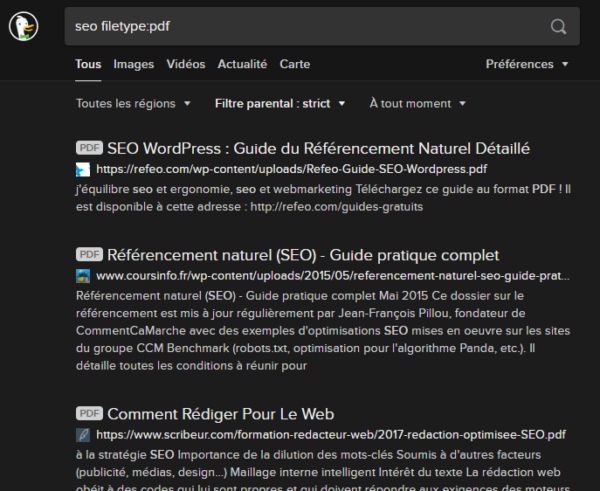
Task: Click the magnifying glass search icon
Action: [558, 26]
